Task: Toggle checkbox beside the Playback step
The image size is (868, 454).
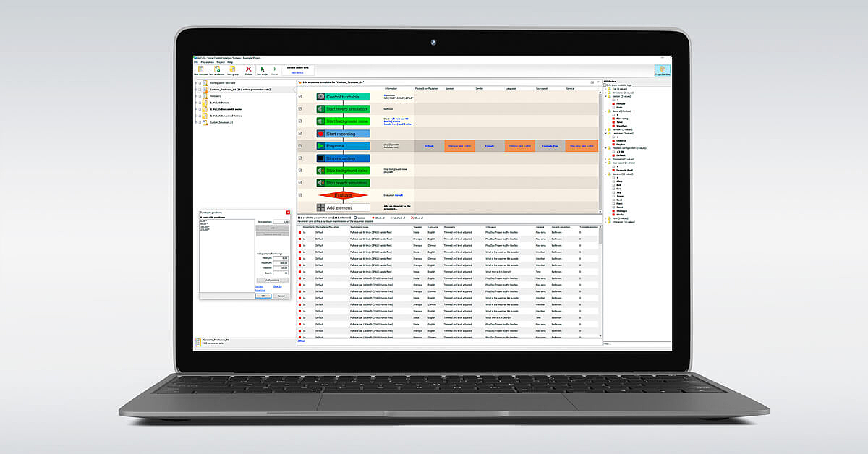Action: click(x=301, y=146)
